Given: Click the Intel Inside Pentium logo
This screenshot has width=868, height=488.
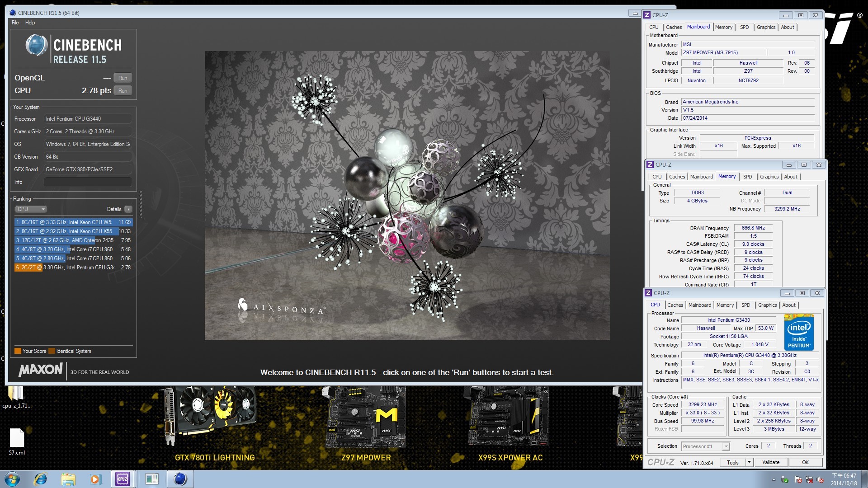Looking at the screenshot, I should coord(799,332).
